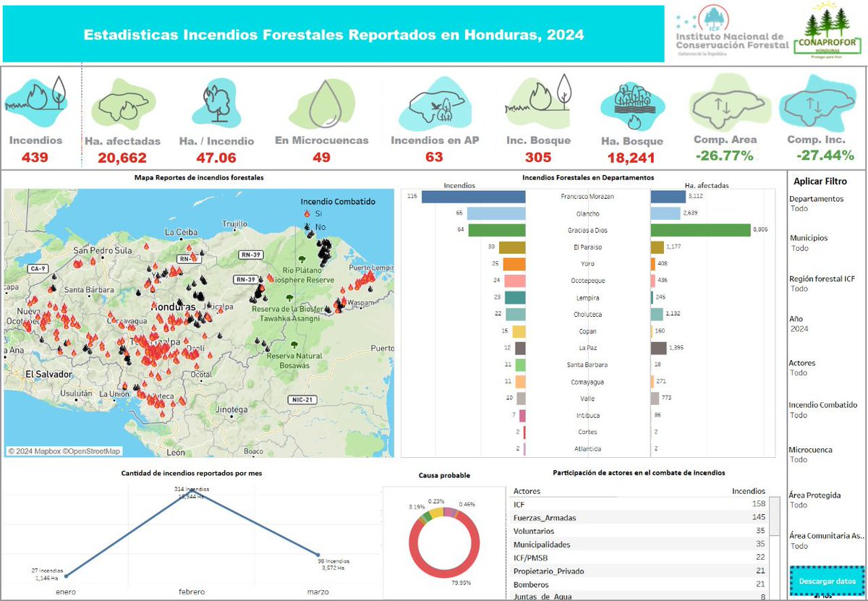Click the Valle department label
This screenshot has width=868, height=601.
(x=587, y=398)
